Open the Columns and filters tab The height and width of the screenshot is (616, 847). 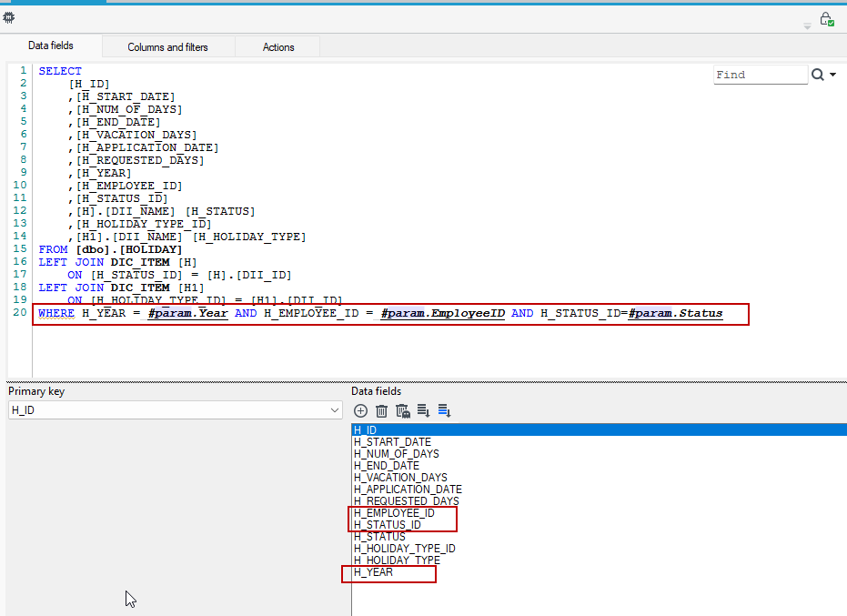168,47
